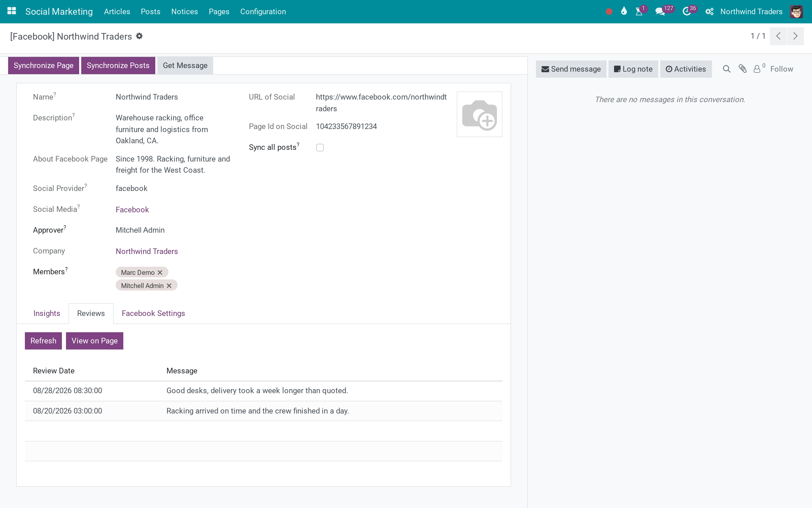Click the Page Id on Social value

coord(346,126)
